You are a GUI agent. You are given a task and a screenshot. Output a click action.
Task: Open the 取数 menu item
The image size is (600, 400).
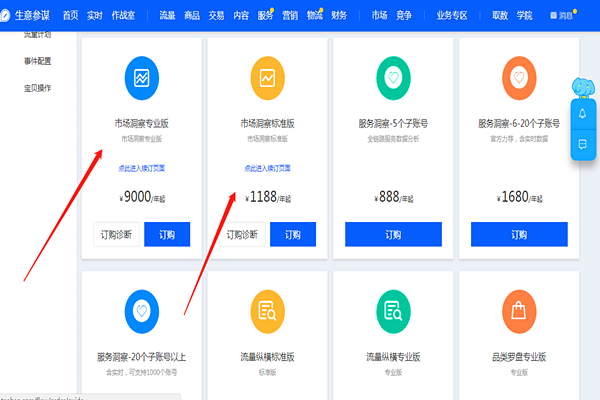click(500, 15)
